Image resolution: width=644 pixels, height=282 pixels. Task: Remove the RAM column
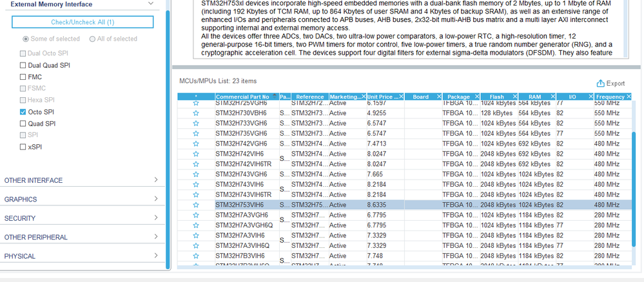pyautogui.click(x=553, y=97)
